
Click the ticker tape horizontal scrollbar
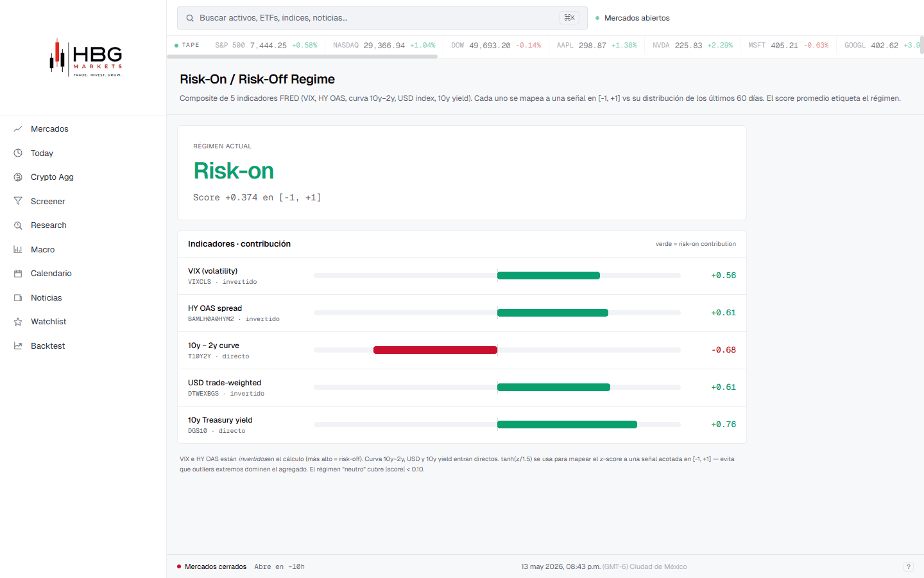click(302, 57)
